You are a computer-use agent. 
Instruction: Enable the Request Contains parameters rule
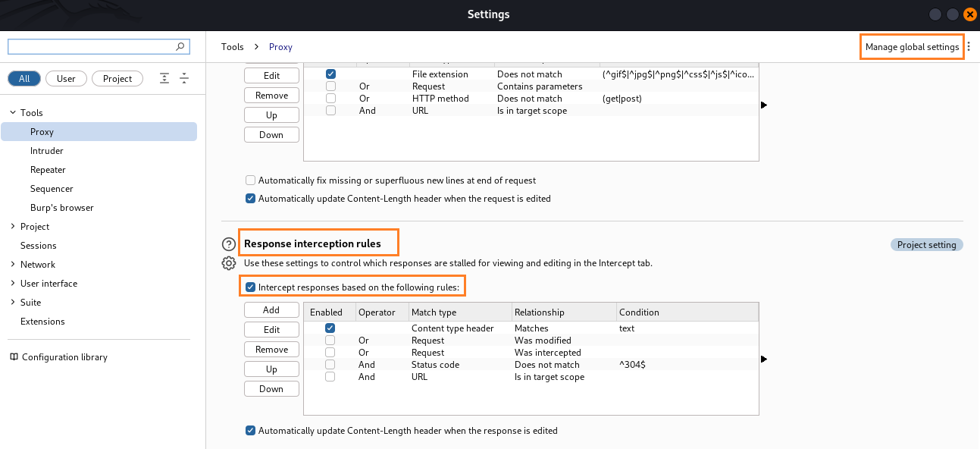(x=330, y=86)
